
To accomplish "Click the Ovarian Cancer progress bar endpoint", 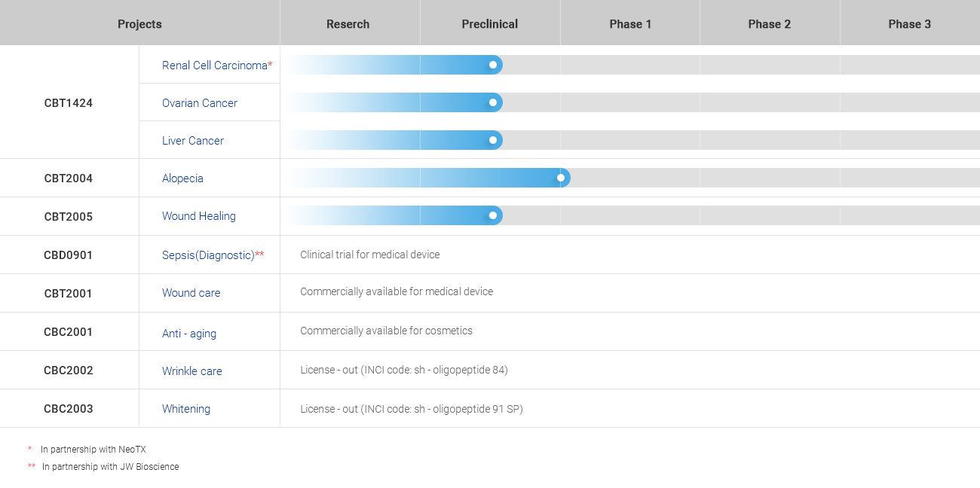I will pos(493,102).
